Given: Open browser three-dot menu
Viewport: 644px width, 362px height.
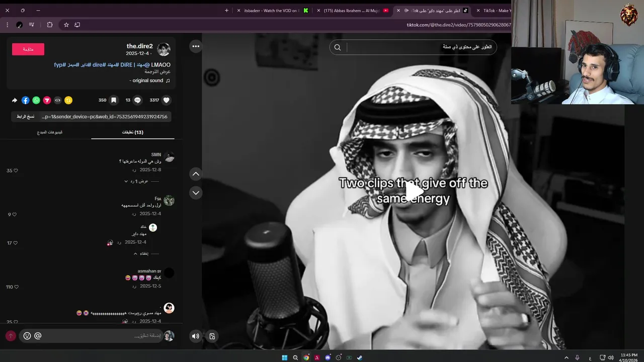Looking at the screenshot, I should coord(7,25).
